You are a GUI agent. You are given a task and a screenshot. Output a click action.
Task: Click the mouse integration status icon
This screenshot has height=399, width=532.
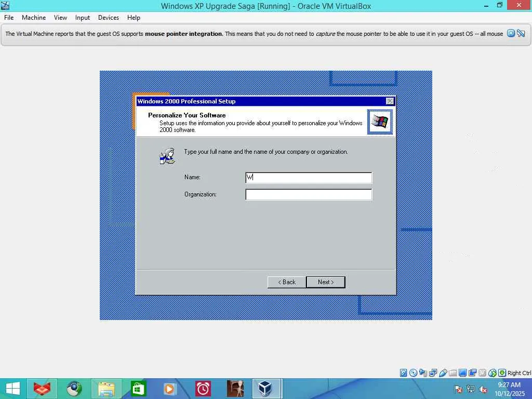(493, 373)
